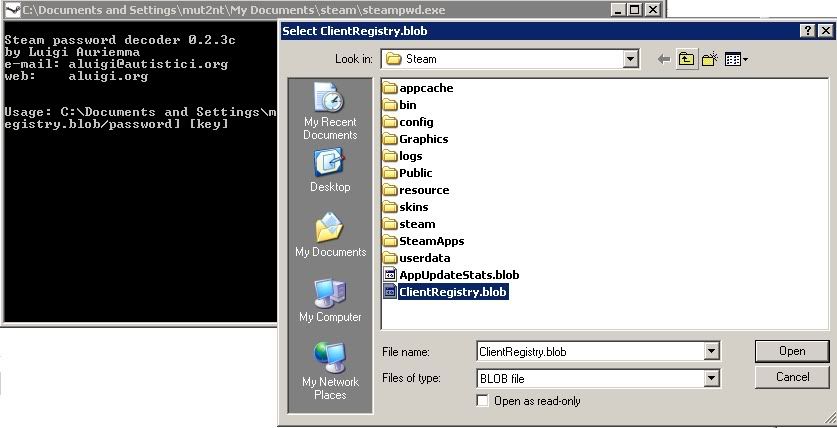Image resolution: width=837 pixels, height=428 pixels.
Task: Click the Steam folder icon in Look in
Action: point(393,59)
